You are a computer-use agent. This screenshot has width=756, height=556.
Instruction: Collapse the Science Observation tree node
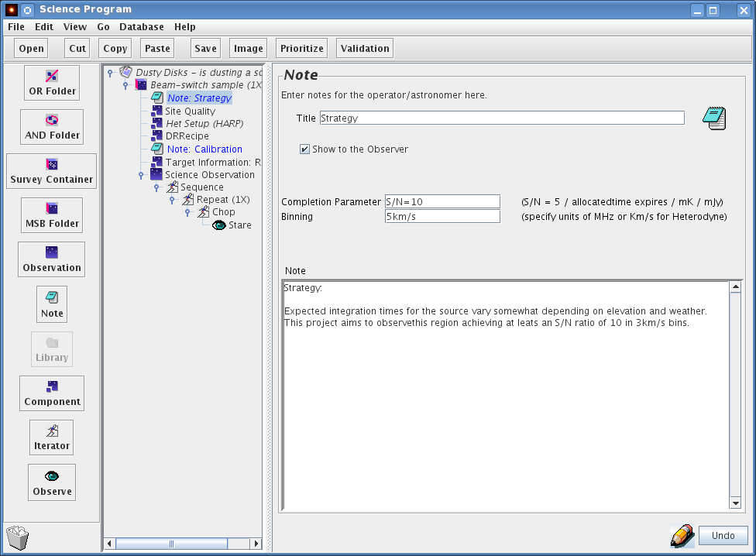tap(140, 175)
